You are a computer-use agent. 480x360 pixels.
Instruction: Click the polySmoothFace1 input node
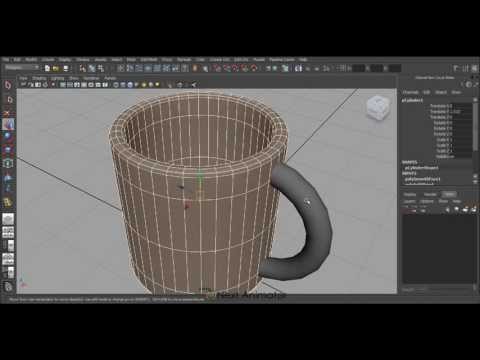(422, 179)
